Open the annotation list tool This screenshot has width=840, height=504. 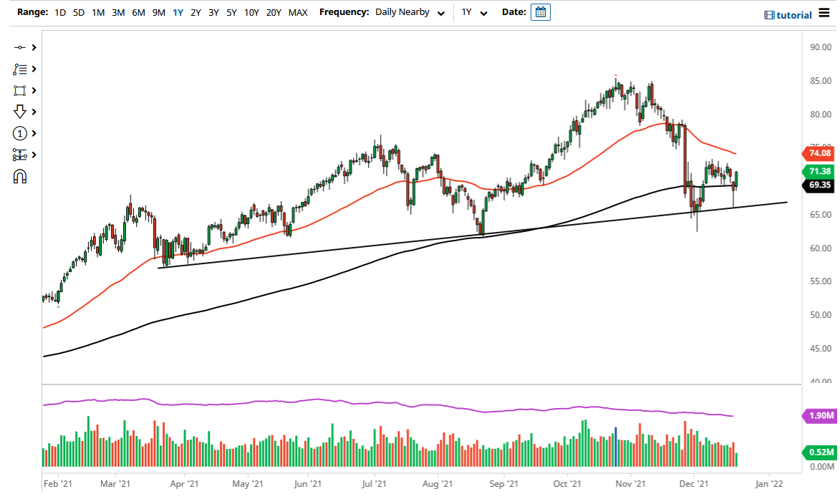(x=20, y=69)
